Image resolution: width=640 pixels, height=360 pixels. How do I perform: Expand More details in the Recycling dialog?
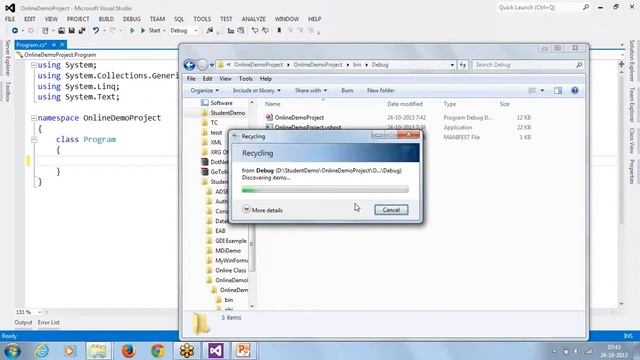263,210
